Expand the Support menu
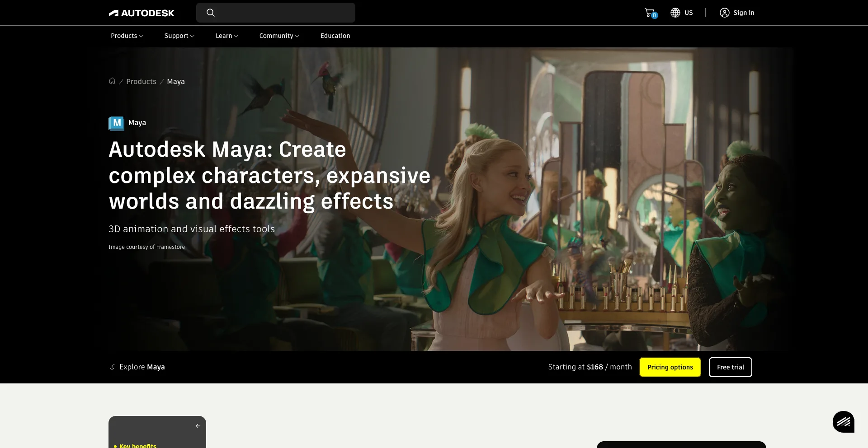 pos(179,36)
